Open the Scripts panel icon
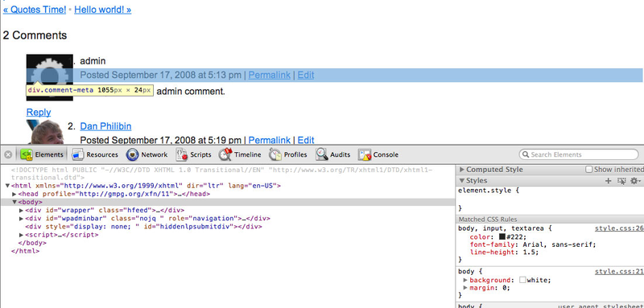 point(182,154)
